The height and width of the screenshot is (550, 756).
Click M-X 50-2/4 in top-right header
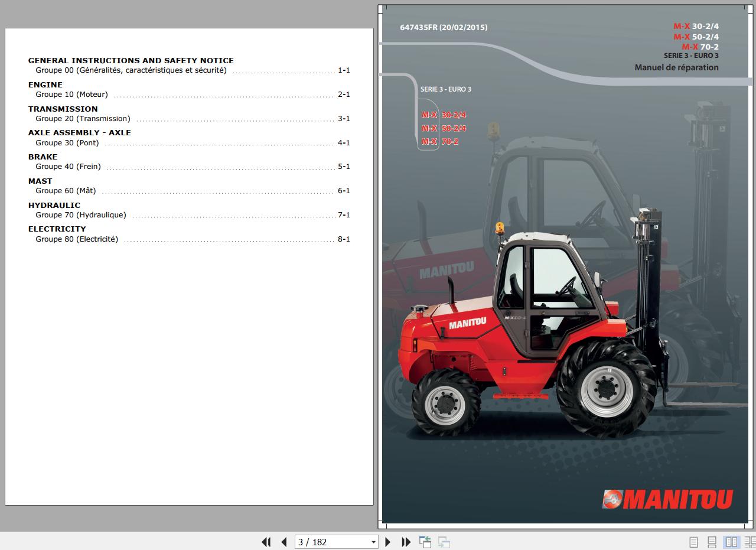[696, 37]
